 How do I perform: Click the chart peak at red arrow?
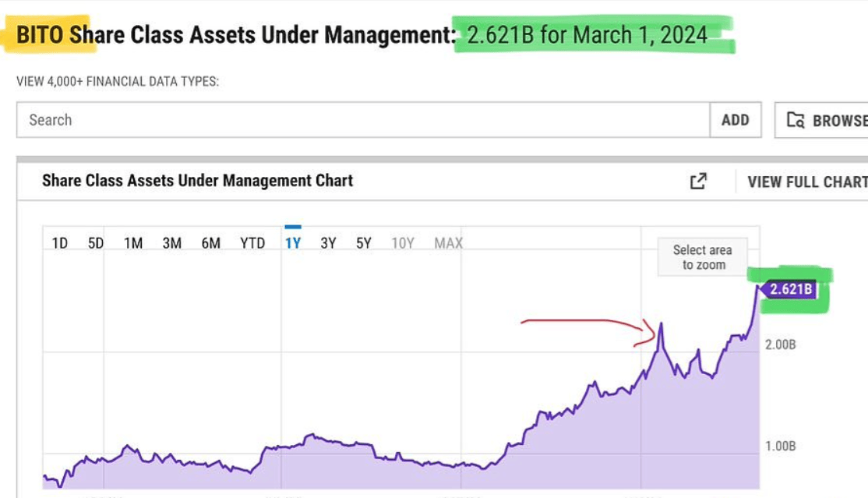click(661, 325)
